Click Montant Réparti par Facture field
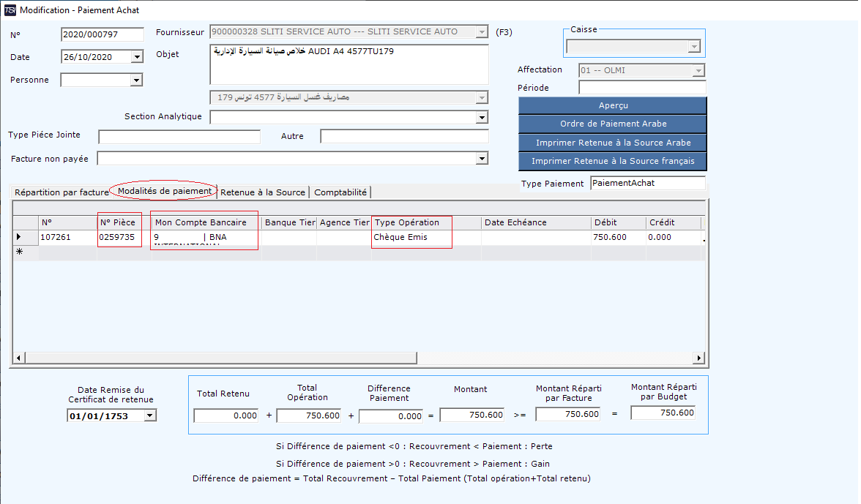 pos(568,415)
